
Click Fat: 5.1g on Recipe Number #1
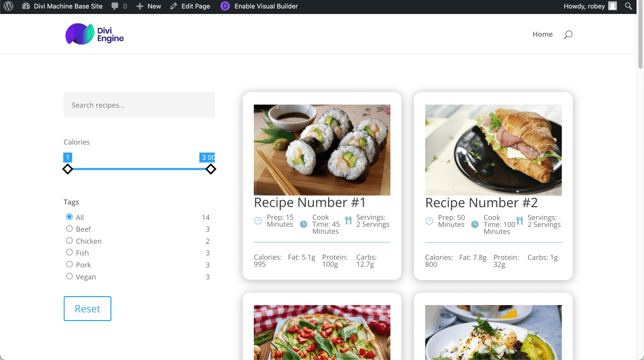[x=302, y=258]
